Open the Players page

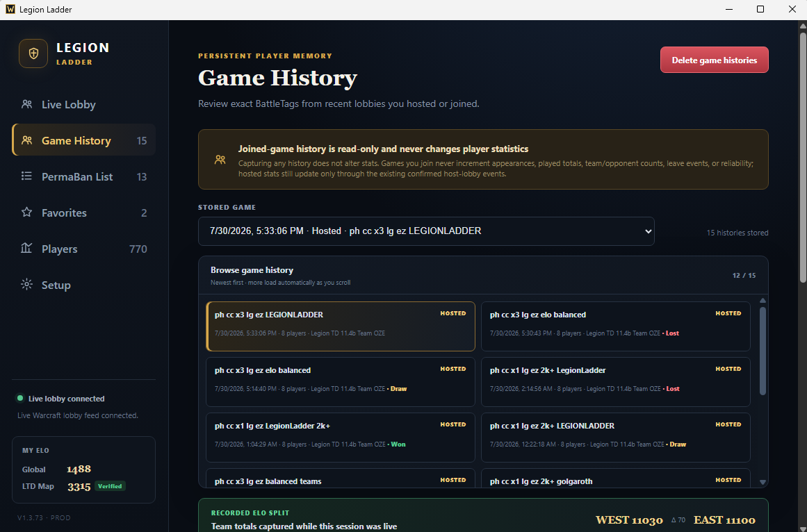[84, 249]
